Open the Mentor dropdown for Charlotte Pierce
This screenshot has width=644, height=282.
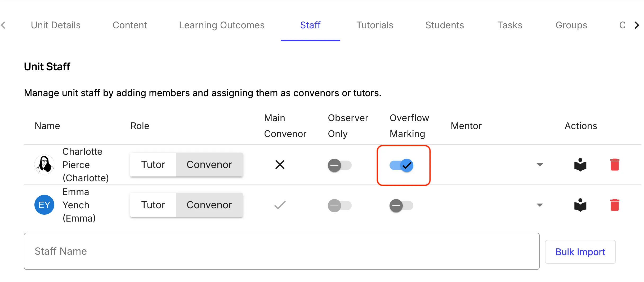540,165
